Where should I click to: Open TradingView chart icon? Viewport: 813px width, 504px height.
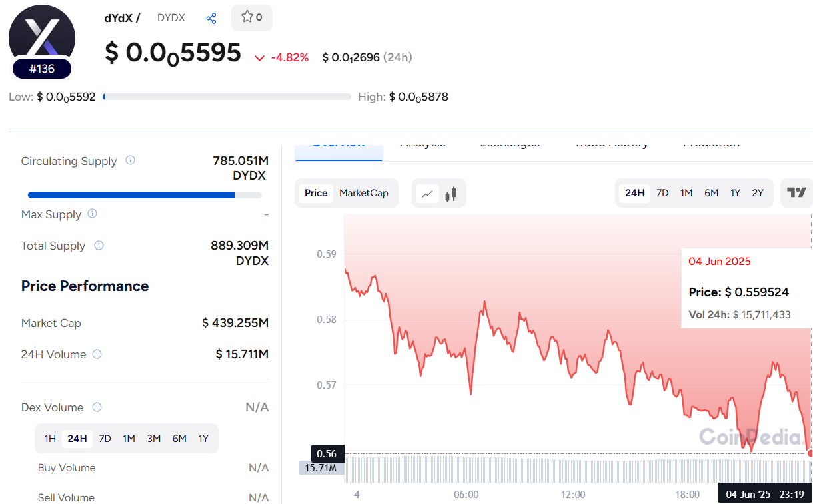point(796,193)
